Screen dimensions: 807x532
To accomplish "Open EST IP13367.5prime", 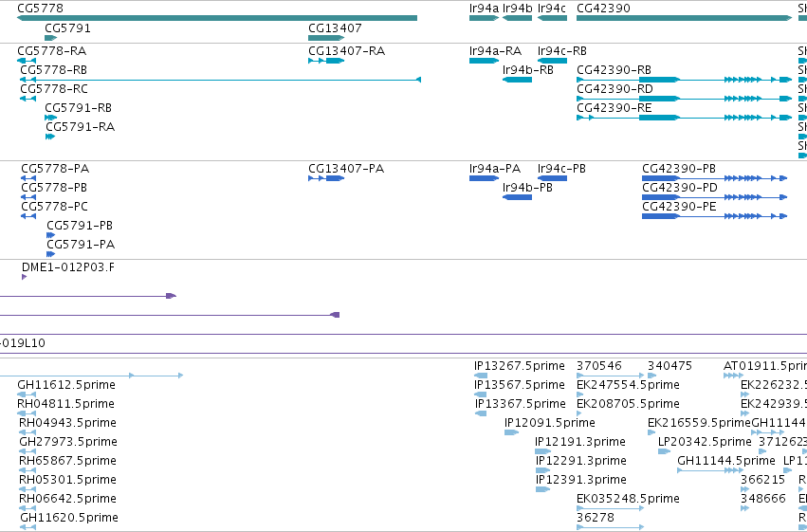I will [481, 413].
